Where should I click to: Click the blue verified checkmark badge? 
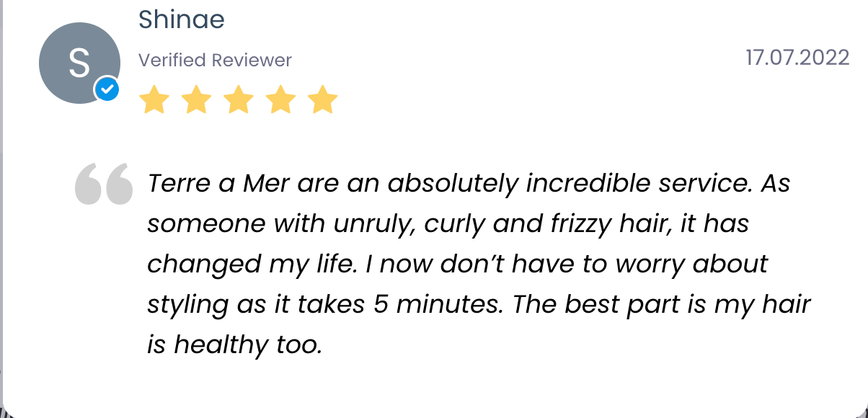coord(107,89)
